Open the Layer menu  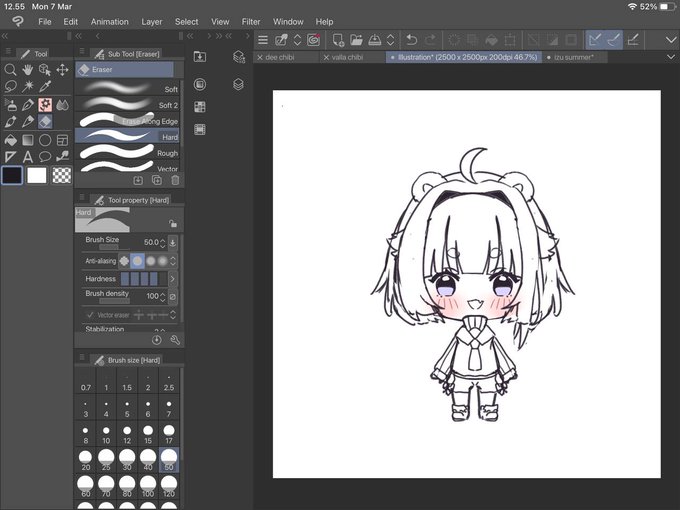point(152,22)
